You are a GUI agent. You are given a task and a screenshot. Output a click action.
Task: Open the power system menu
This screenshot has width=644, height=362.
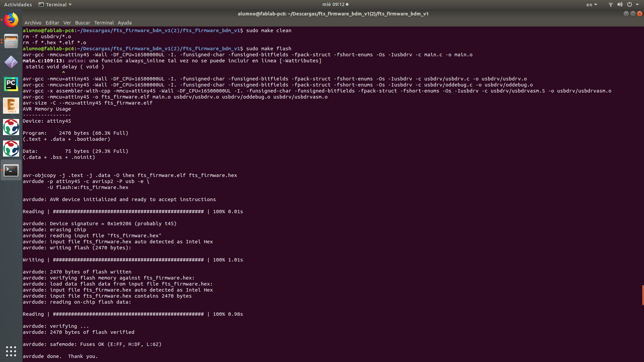point(630,5)
